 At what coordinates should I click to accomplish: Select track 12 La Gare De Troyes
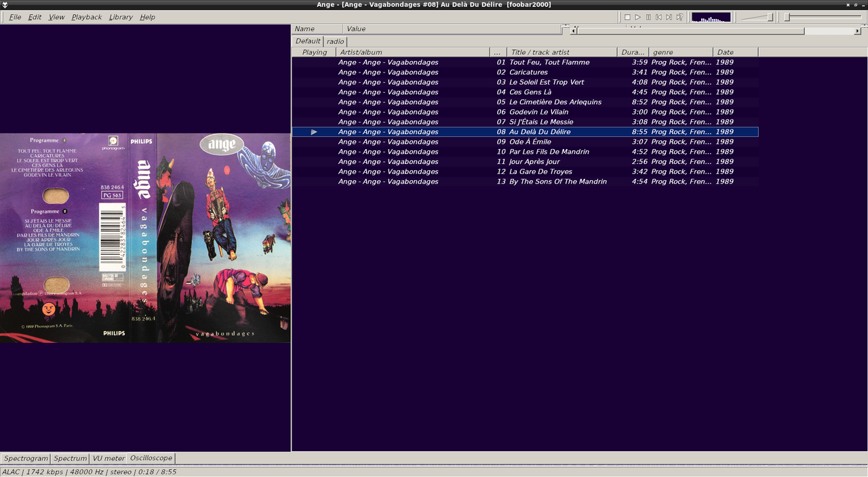click(525, 171)
